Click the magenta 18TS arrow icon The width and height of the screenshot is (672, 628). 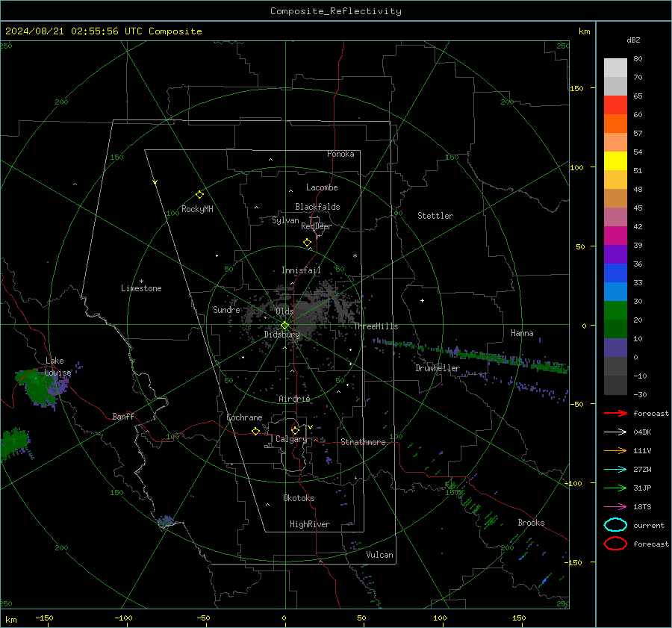[x=615, y=507]
